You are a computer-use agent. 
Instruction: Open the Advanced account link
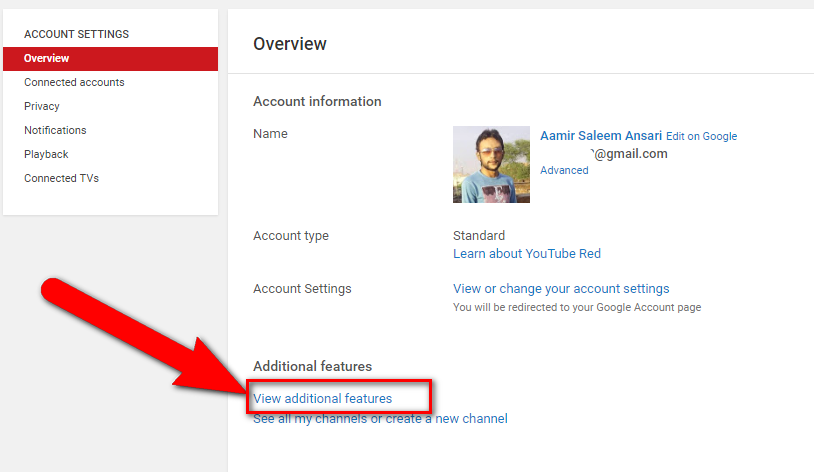pos(564,170)
